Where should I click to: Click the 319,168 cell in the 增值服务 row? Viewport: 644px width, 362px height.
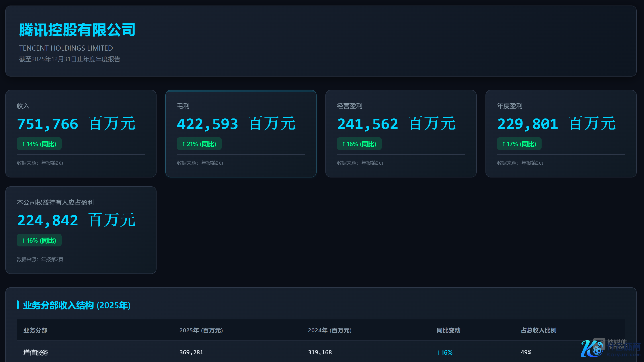coord(320,352)
